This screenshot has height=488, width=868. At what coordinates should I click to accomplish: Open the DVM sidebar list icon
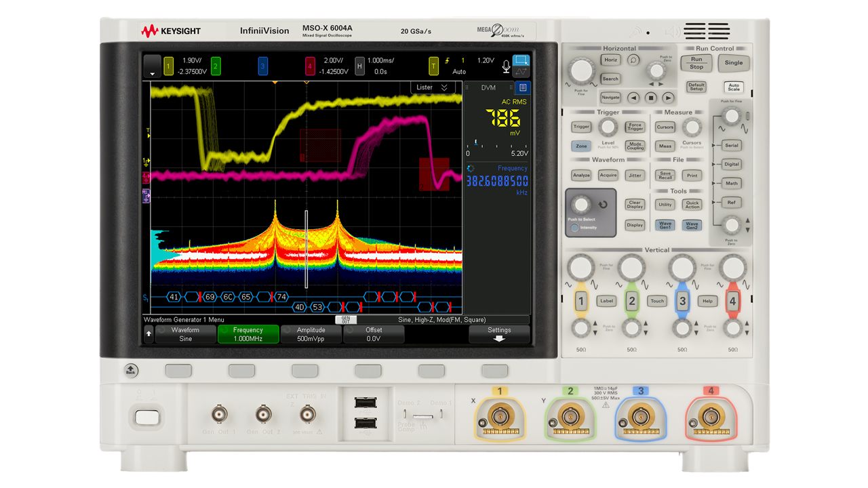[x=522, y=87]
